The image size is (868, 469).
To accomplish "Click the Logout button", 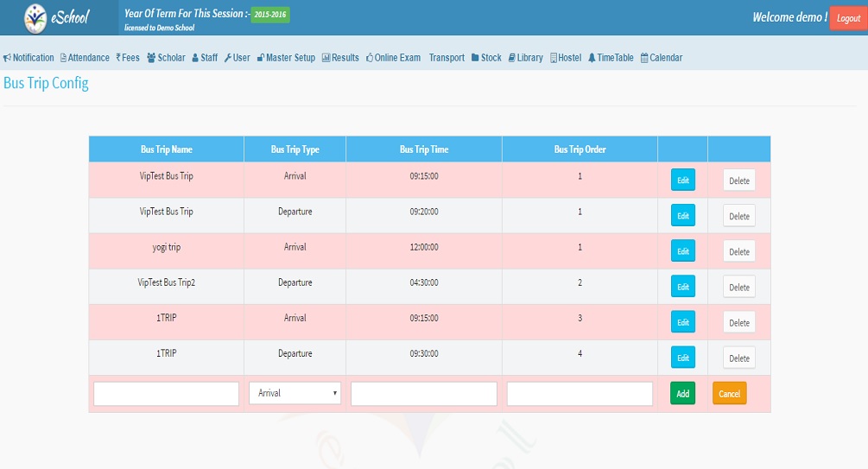I will pos(848,18).
